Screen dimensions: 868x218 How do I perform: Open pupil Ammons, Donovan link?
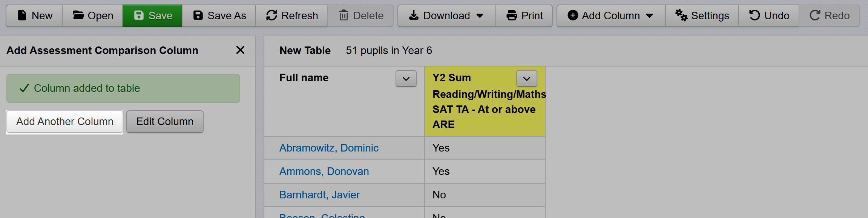click(x=324, y=172)
